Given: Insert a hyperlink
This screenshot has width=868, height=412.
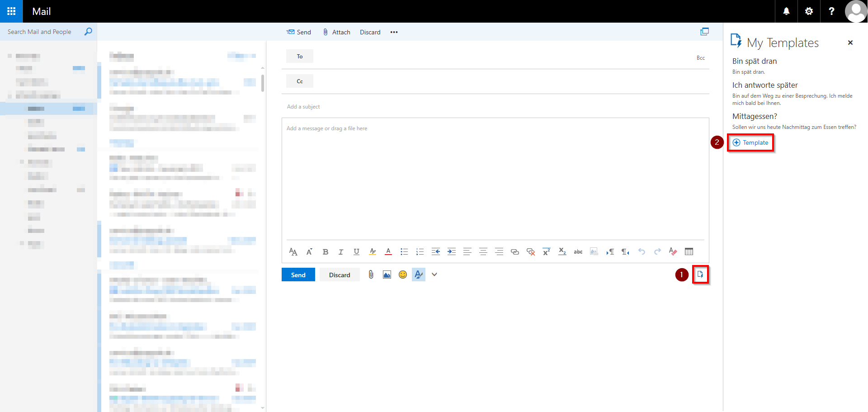Looking at the screenshot, I should point(515,252).
